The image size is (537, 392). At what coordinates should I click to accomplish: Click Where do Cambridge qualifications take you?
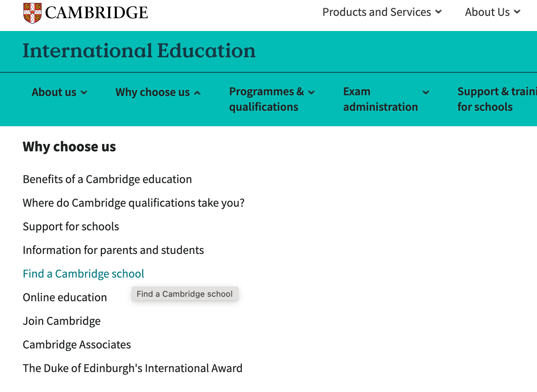tap(133, 203)
